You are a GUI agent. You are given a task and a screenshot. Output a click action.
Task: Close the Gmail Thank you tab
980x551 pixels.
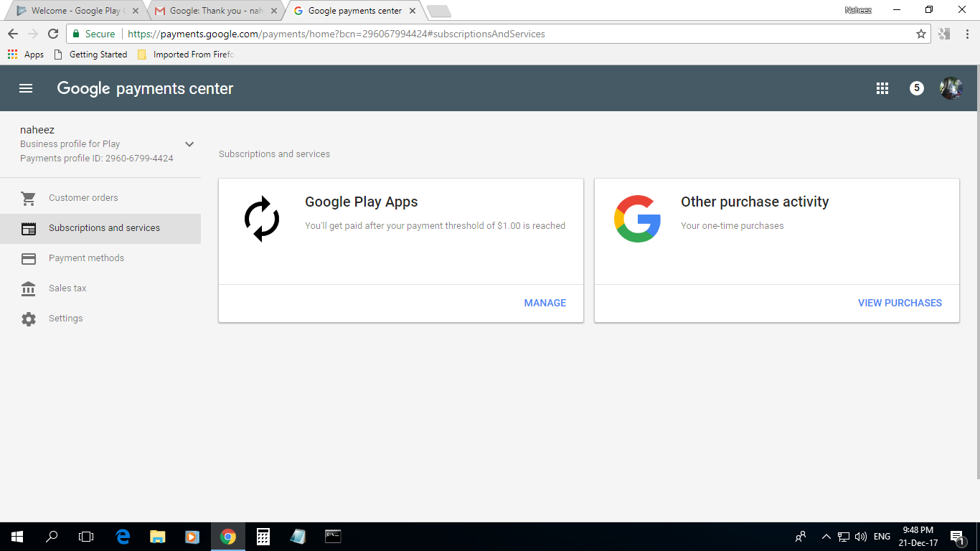pos(273,11)
